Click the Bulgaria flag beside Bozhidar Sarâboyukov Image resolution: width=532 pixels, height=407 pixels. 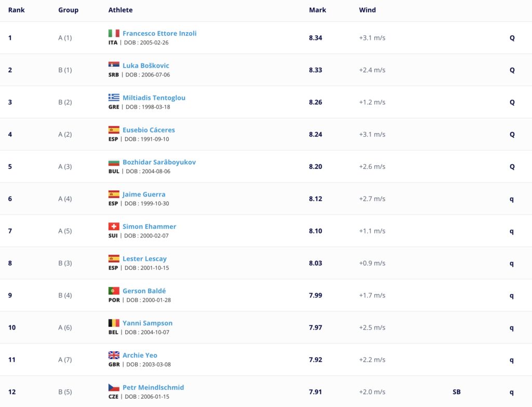[114, 162]
